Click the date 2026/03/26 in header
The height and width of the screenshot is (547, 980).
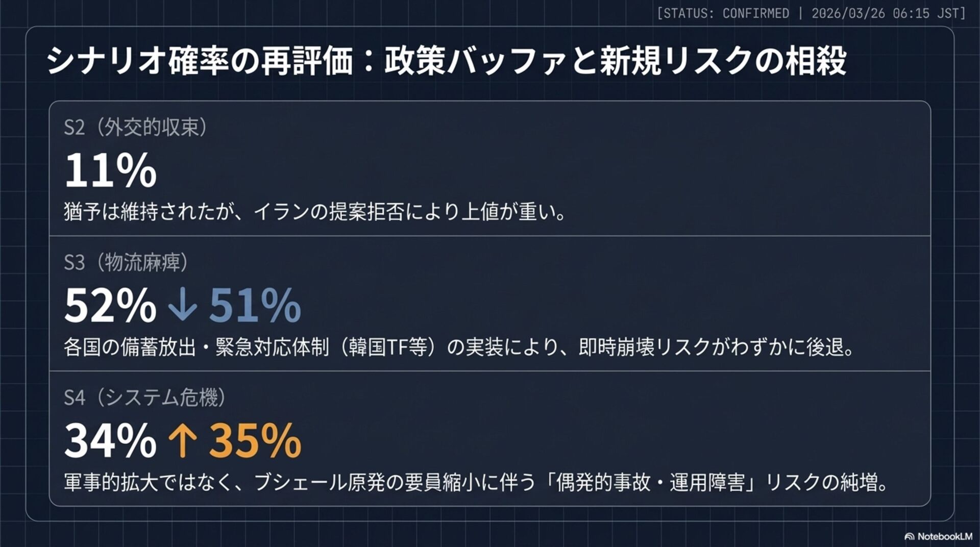point(848,13)
